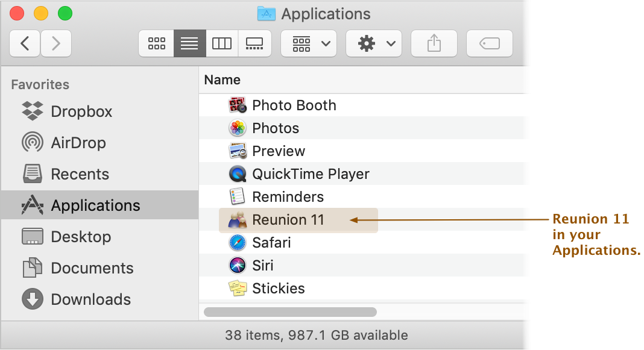Viewport: 644px width, 350px height.
Task: Click the QuickTime Player app icon
Action: 238,173
